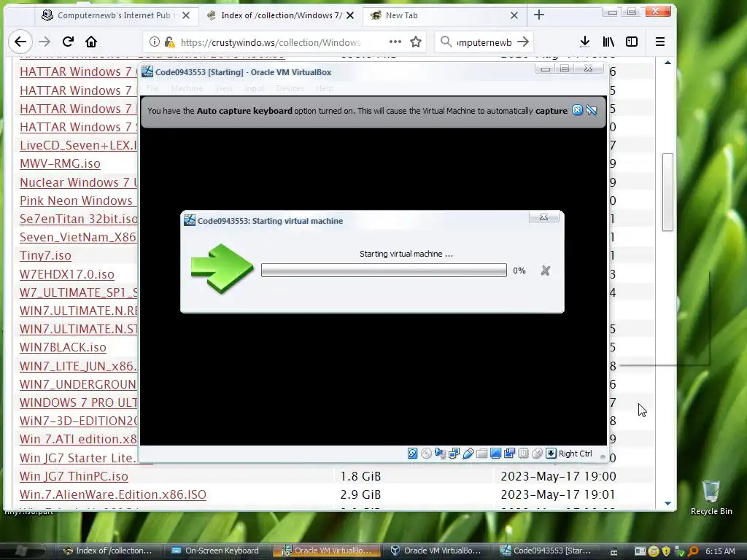Screen dimensions: 747x560
Task: Click the Starting virtual machine progress bar
Action: (384, 271)
